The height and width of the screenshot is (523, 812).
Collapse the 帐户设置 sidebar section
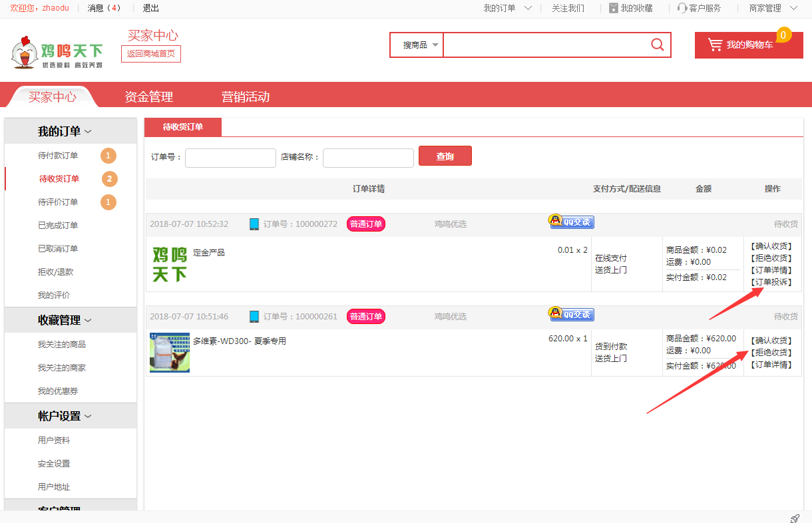[x=65, y=417]
